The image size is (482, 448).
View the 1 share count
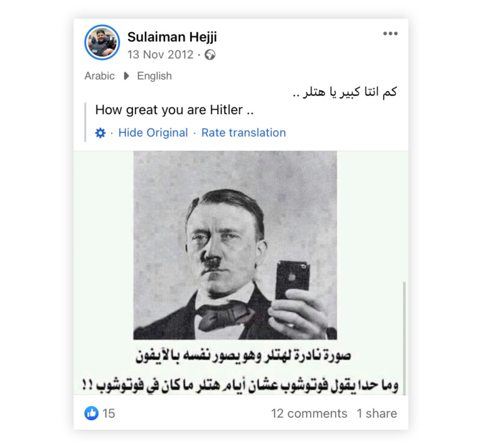[x=377, y=413]
